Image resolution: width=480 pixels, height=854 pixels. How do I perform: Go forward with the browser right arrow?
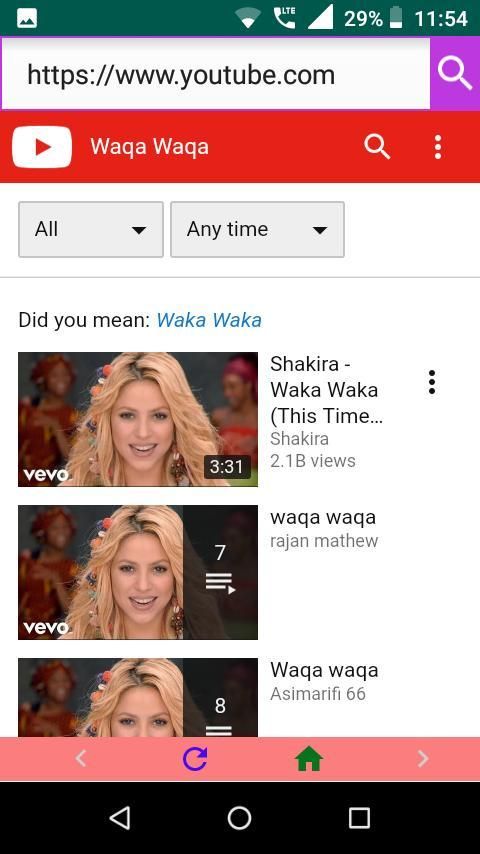coord(423,758)
